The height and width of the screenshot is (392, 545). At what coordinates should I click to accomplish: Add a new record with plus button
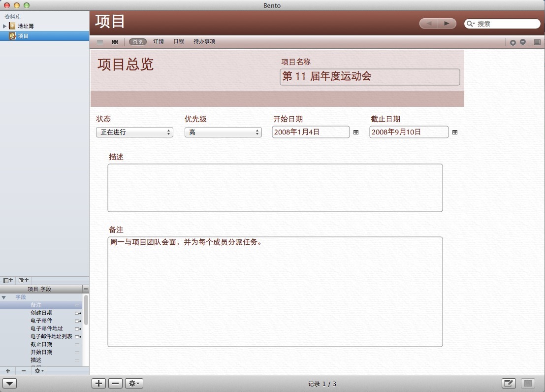click(99, 384)
